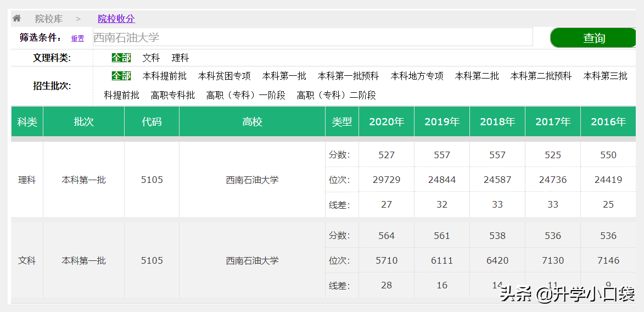
Task: Click the 文科 2020 score 564
Action: (387, 236)
